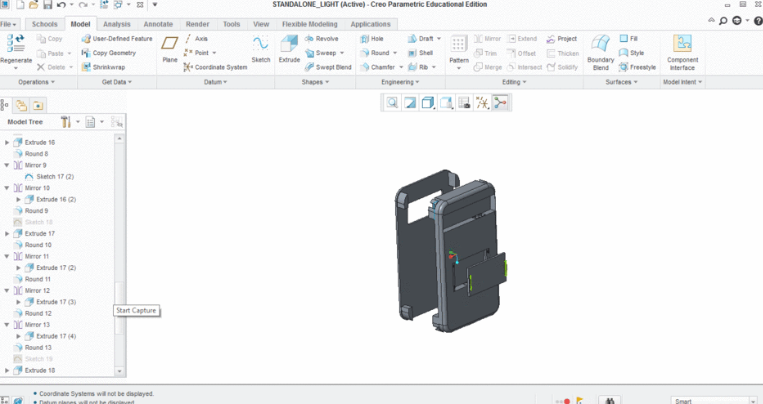Collapse the Mirror 13 node
The image size is (763, 404).
click(x=7, y=325)
